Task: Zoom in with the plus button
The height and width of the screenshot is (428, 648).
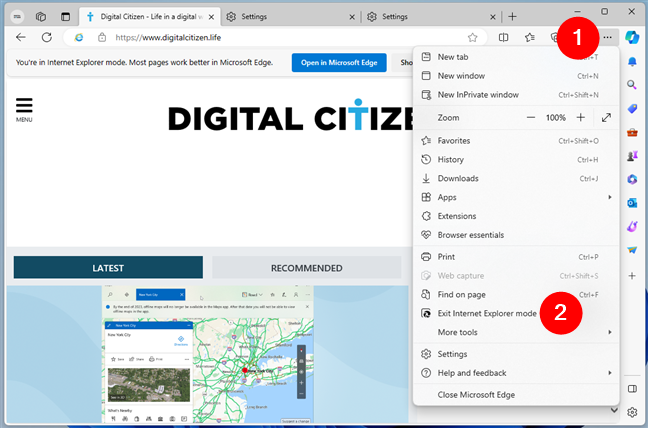Action: 581,117
